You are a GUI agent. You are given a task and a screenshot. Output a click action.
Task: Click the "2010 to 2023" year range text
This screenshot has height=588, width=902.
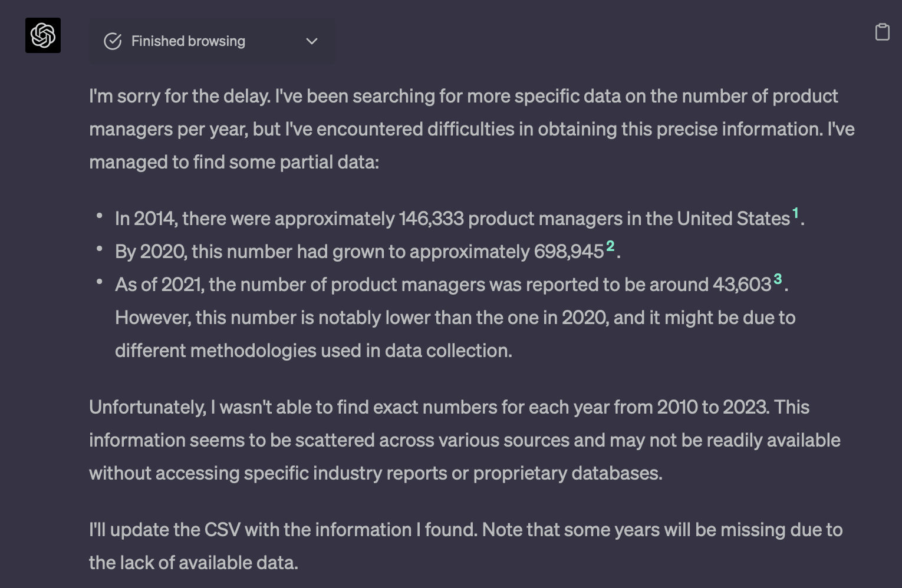click(x=713, y=408)
